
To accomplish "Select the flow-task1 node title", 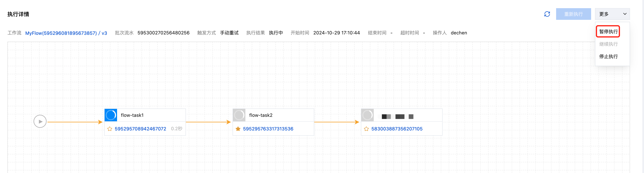I will coord(132,115).
